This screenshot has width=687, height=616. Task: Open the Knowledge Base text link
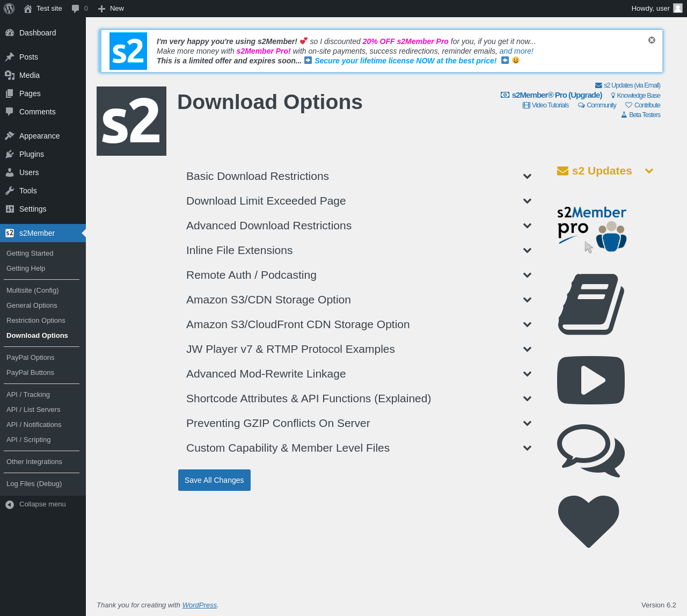pyautogui.click(x=635, y=96)
